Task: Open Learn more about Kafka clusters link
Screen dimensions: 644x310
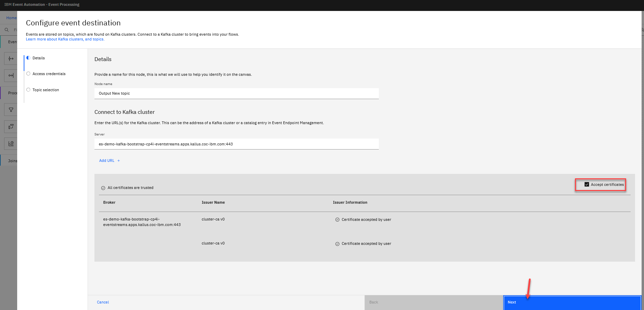Action: (x=54, y=39)
